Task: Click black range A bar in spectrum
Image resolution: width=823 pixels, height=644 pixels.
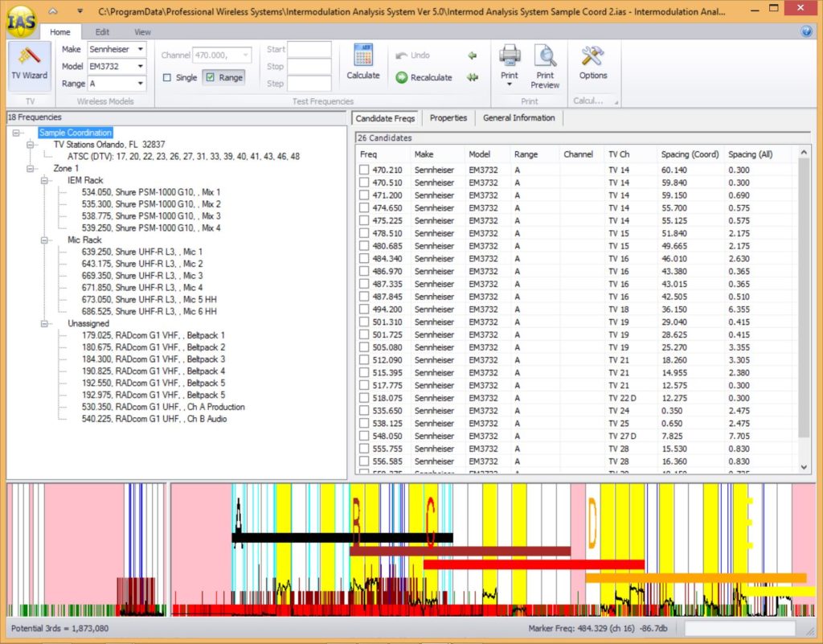Action: [342, 537]
